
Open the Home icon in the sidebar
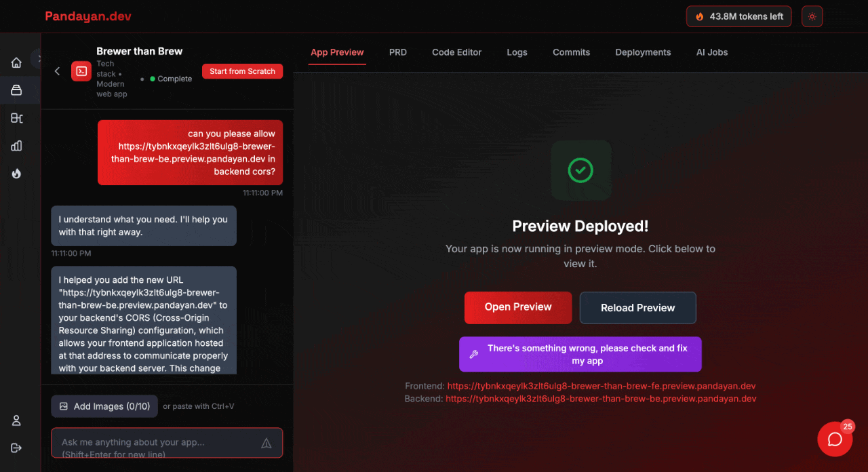(x=16, y=62)
